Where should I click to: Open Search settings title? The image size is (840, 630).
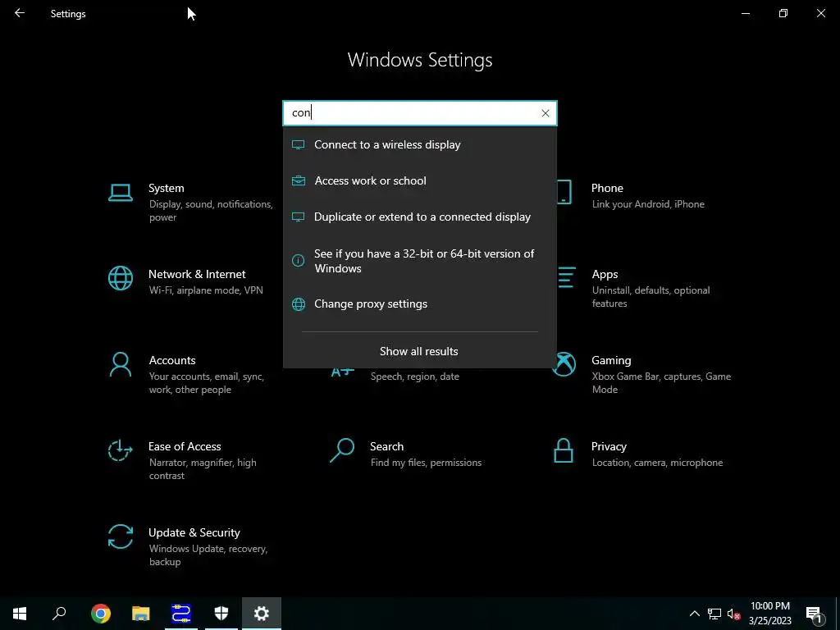(x=387, y=447)
